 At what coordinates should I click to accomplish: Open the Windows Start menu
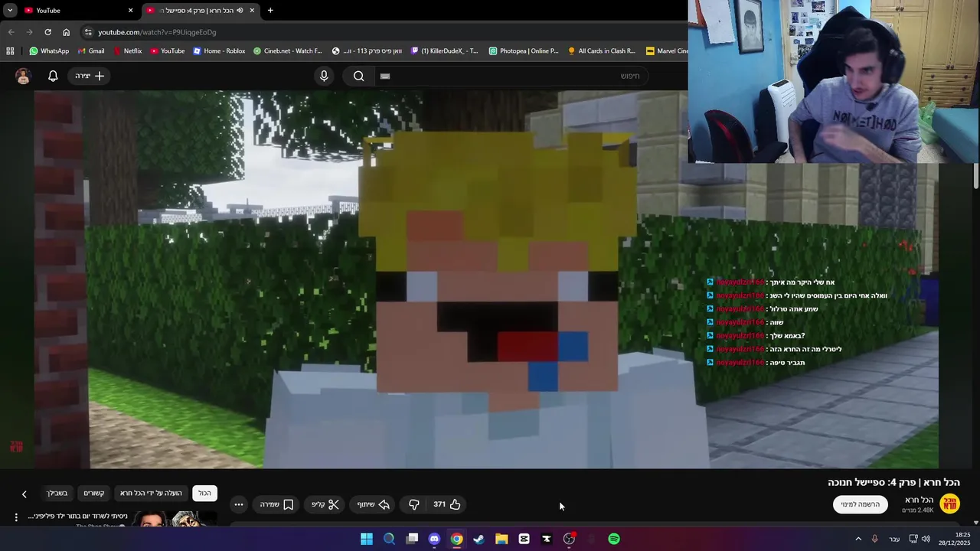click(367, 539)
